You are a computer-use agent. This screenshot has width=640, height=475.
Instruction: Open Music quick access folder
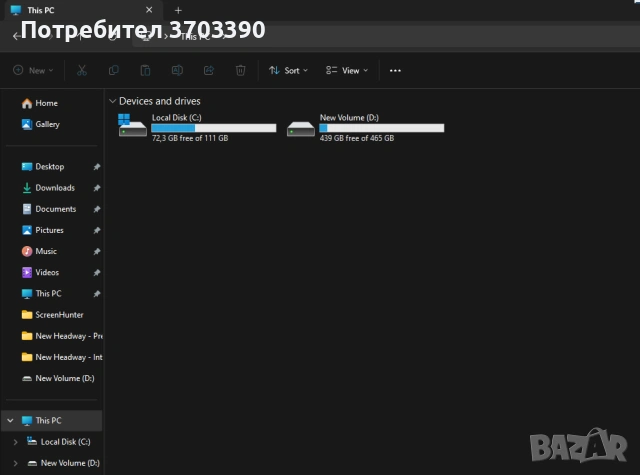tap(39, 251)
